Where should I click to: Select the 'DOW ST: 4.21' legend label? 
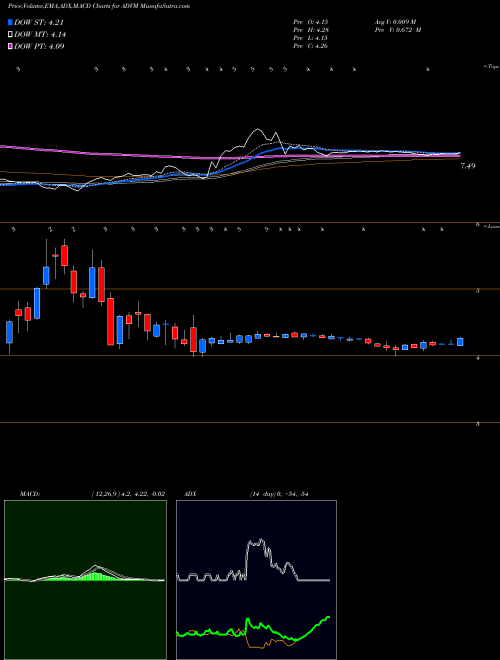(x=39, y=22)
